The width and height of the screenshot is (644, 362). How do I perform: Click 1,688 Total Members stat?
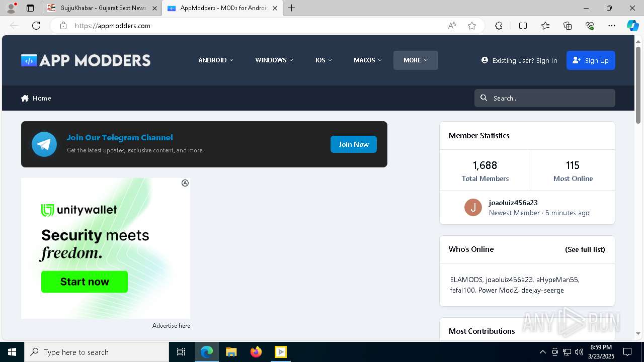point(485,170)
